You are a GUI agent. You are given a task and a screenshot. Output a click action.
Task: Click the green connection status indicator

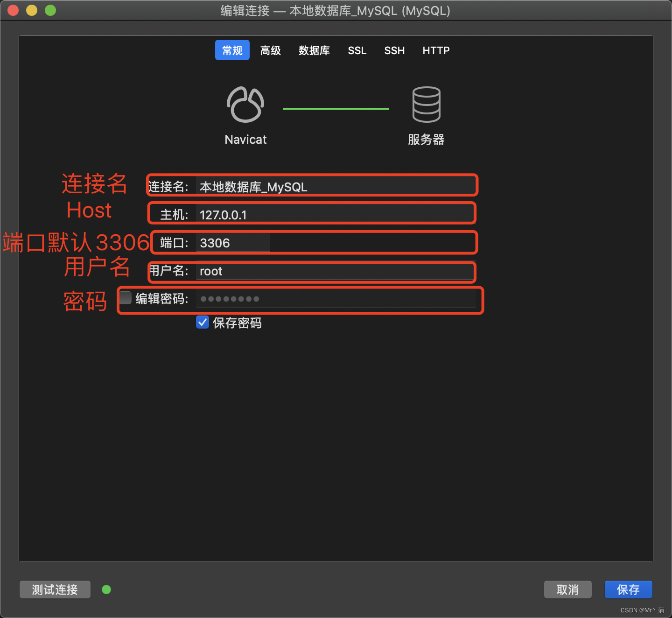pos(106,590)
